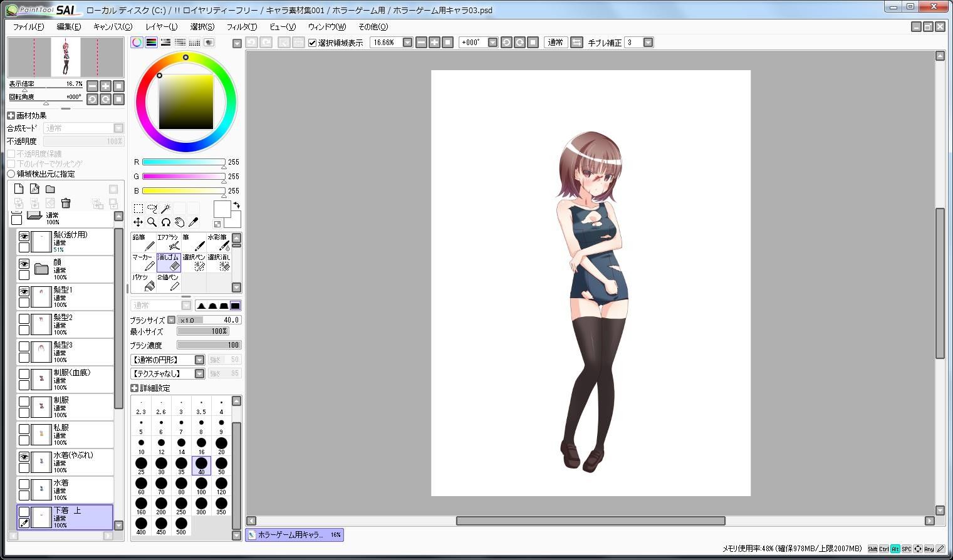Click the magnifier zoom tool icon
This screenshot has height=560, width=953.
(152, 222)
